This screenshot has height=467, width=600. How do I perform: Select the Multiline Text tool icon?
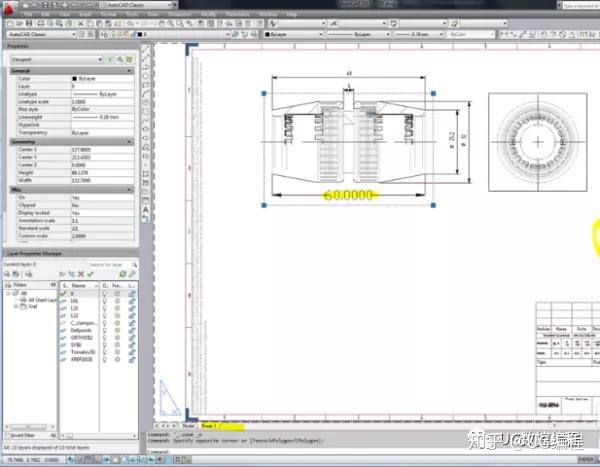(x=146, y=209)
